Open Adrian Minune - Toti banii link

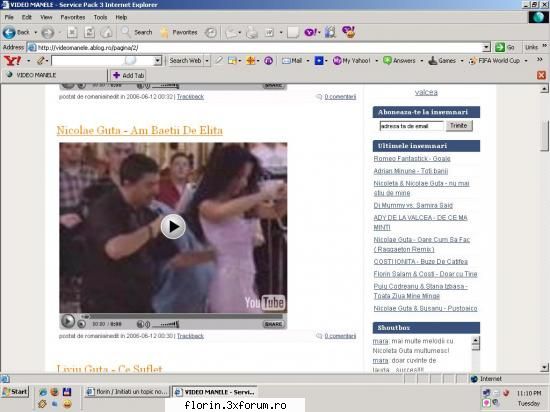(411, 171)
